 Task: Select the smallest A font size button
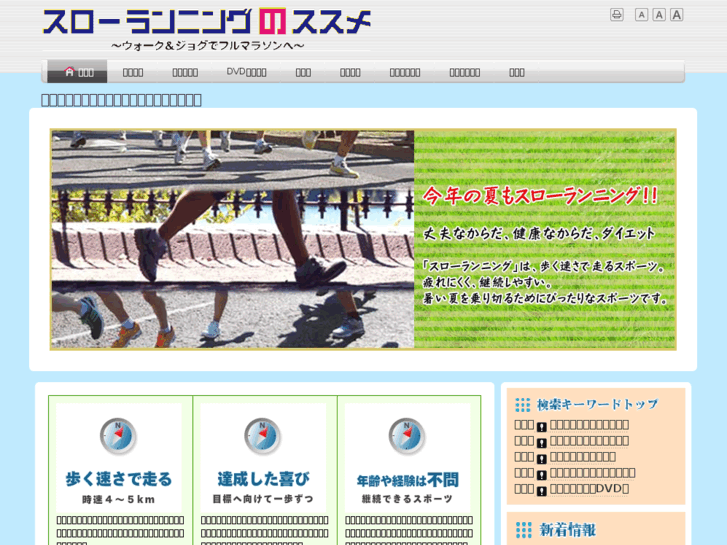click(641, 15)
